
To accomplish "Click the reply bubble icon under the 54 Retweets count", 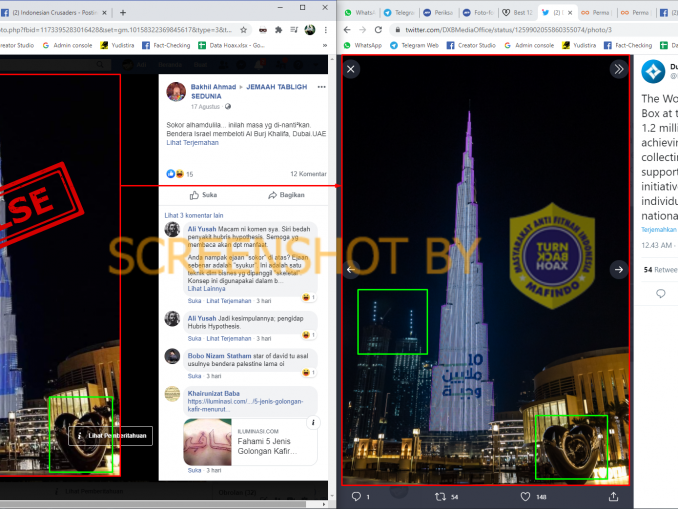I will (661, 294).
